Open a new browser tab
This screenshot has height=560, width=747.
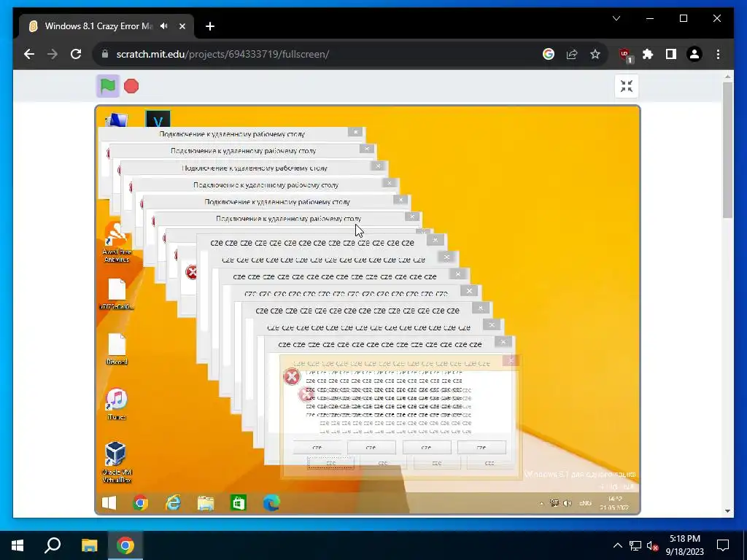click(210, 26)
